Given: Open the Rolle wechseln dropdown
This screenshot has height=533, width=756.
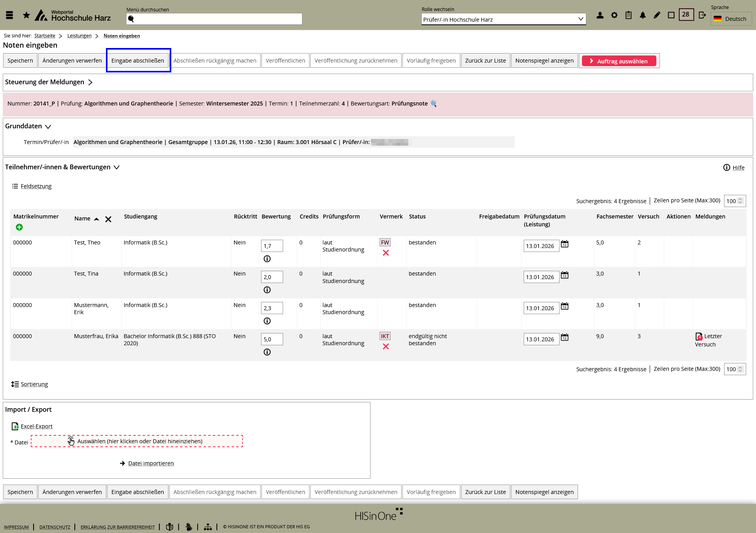Looking at the screenshot, I should coord(503,19).
